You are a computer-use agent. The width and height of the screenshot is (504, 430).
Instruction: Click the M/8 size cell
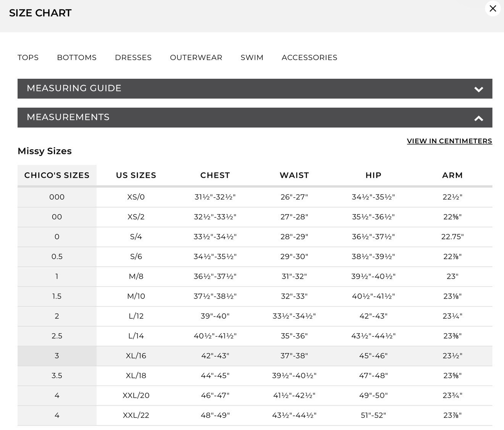click(x=136, y=276)
